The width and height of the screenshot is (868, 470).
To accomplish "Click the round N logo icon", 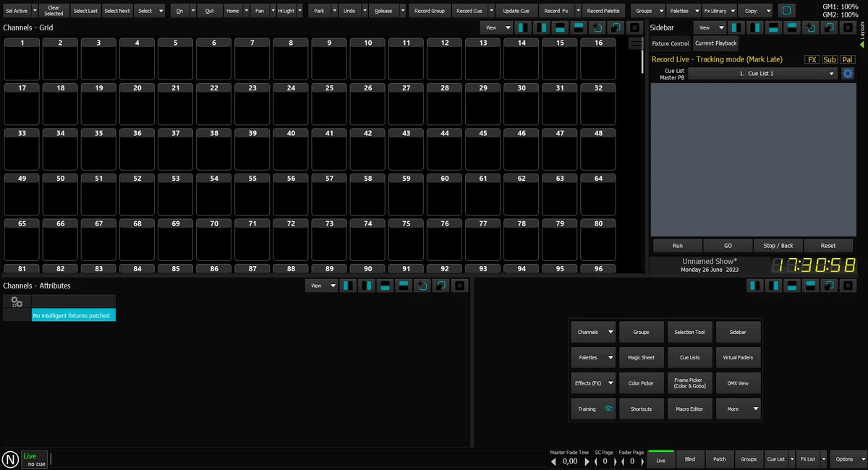I will (10, 459).
